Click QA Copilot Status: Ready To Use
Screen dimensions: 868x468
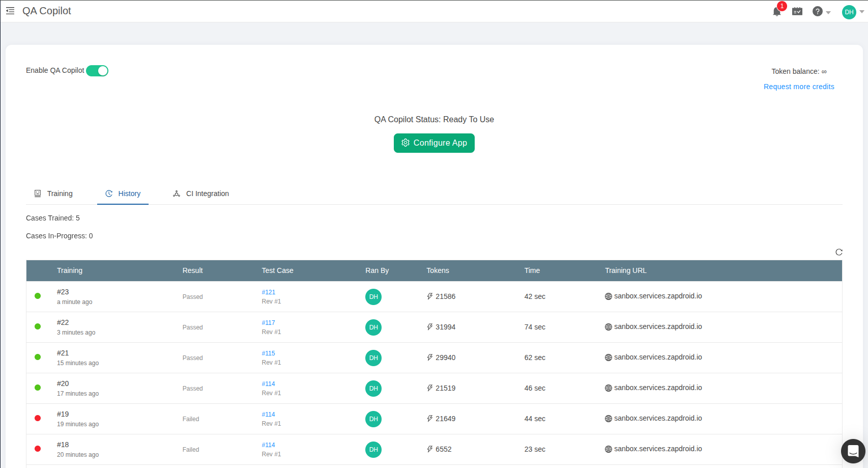coord(434,119)
